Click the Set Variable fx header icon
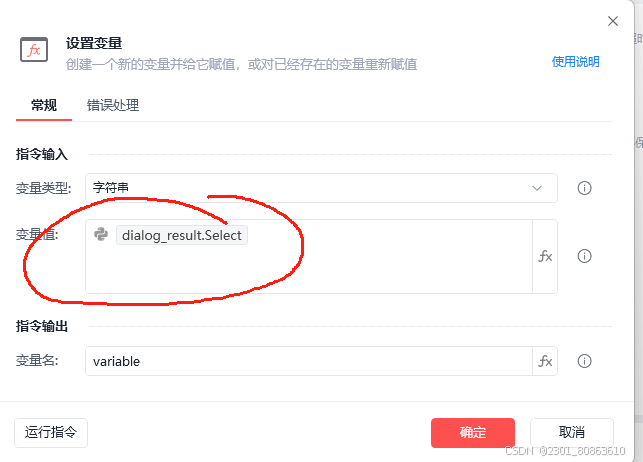Image resolution: width=643 pixels, height=462 pixels. click(34, 50)
